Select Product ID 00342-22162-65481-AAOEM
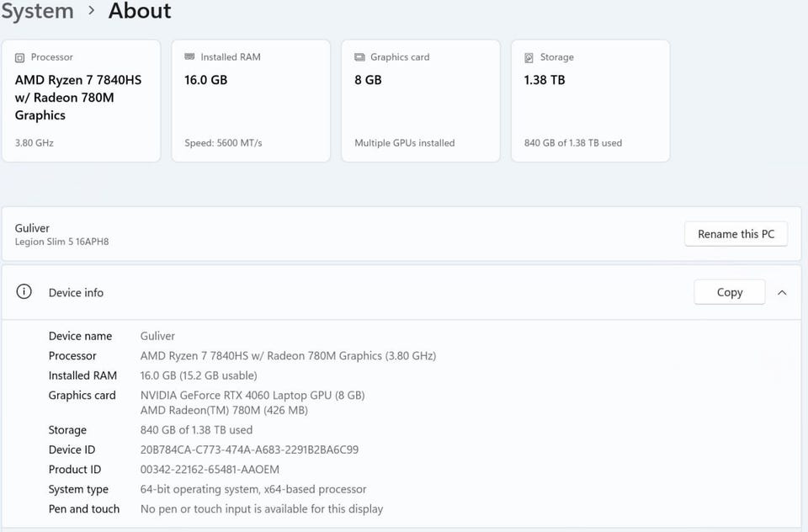Image resolution: width=808 pixels, height=532 pixels. 210,470
